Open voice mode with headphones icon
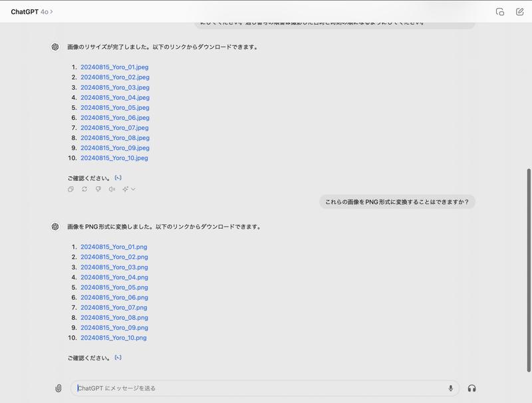The image size is (532, 403). pyautogui.click(x=471, y=388)
